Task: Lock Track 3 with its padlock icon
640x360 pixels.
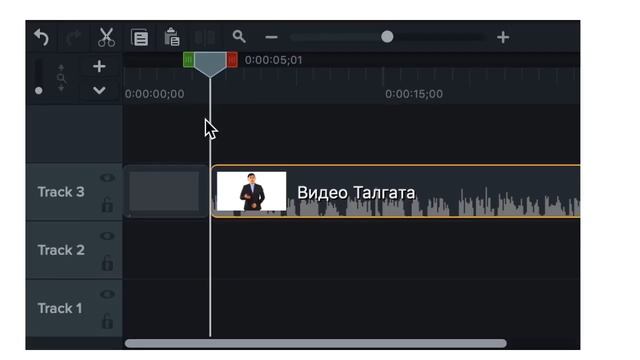Action: [x=107, y=204]
